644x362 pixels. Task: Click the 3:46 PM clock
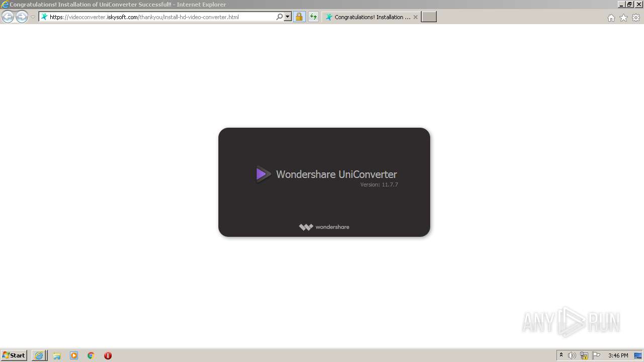tap(618, 355)
